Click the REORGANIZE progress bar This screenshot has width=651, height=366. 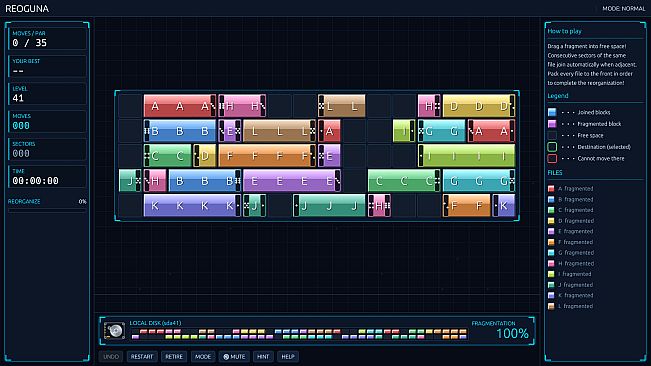(47, 211)
